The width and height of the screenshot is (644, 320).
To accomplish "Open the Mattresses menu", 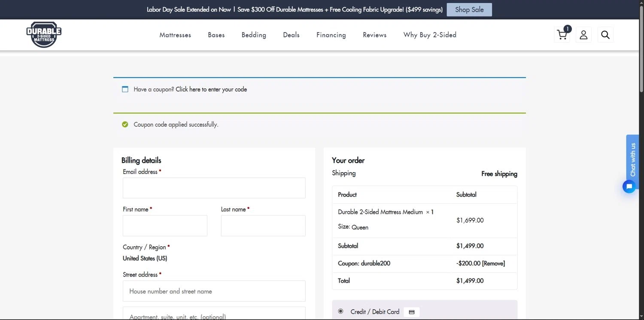I will [x=175, y=35].
